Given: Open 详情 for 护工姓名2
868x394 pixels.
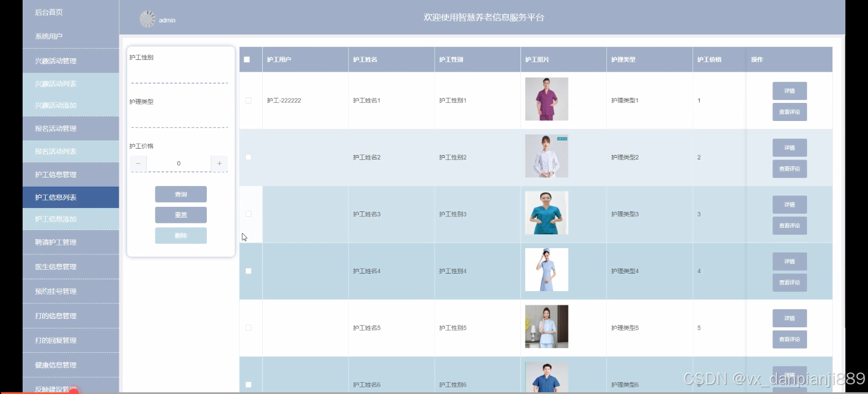Looking at the screenshot, I should click(x=789, y=148).
